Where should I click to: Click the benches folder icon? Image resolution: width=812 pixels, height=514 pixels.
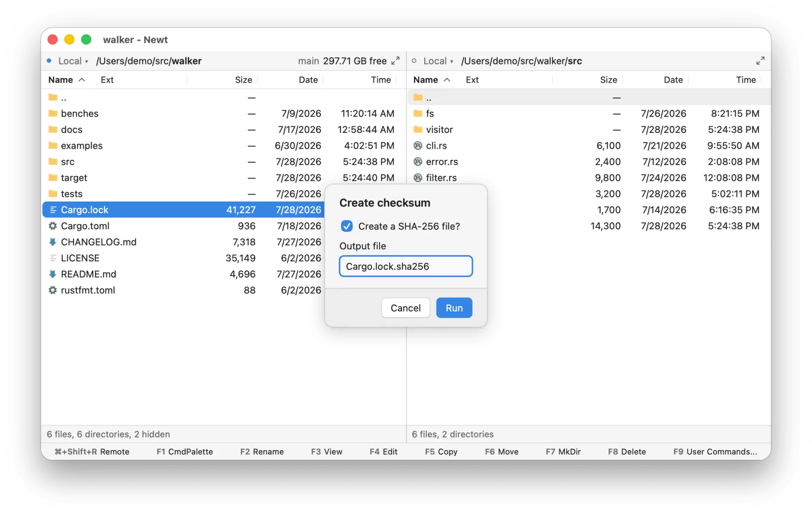(x=53, y=113)
